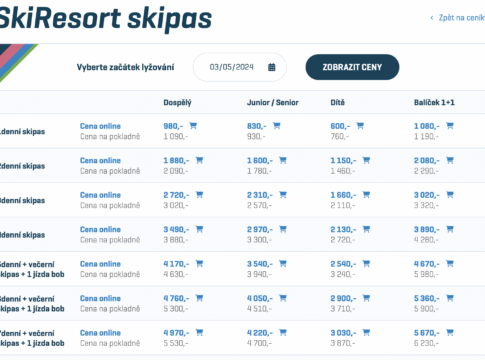Click Cena na pokladně in 1 090,- row
The width and height of the screenshot is (485, 360).
110,136
